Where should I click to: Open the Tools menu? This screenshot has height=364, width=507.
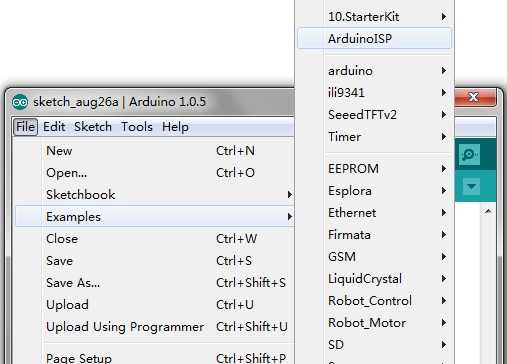pos(137,127)
